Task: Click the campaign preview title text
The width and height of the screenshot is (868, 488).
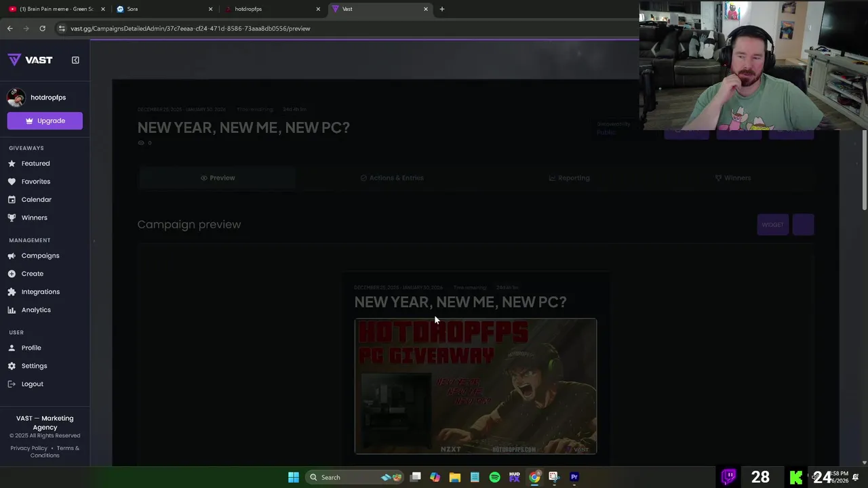Action: click(x=460, y=302)
